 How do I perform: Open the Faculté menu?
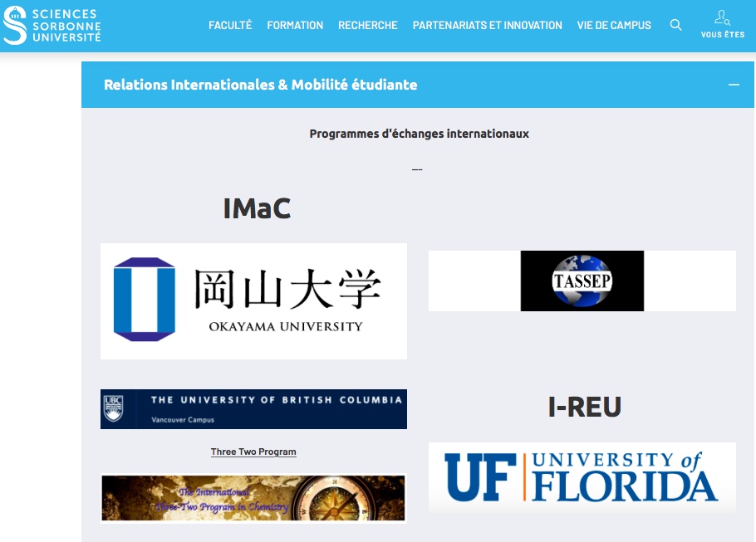click(x=230, y=26)
